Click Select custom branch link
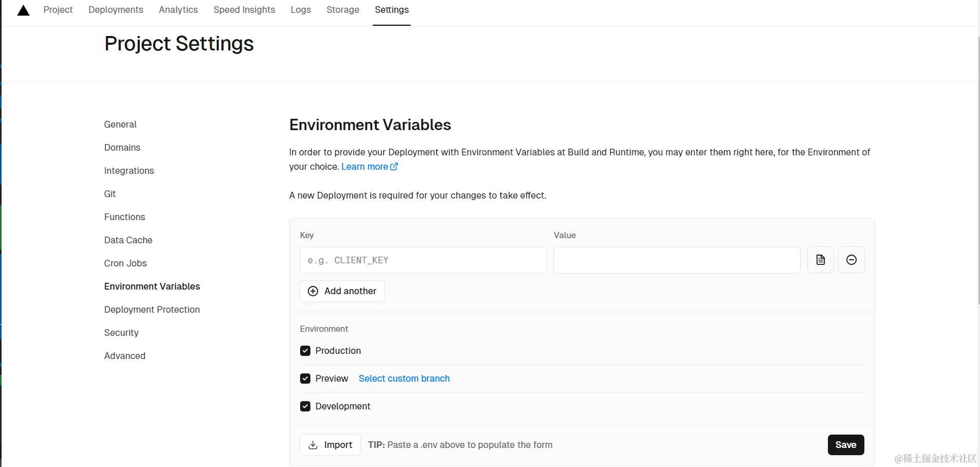980x467 pixels. (404, 379)
